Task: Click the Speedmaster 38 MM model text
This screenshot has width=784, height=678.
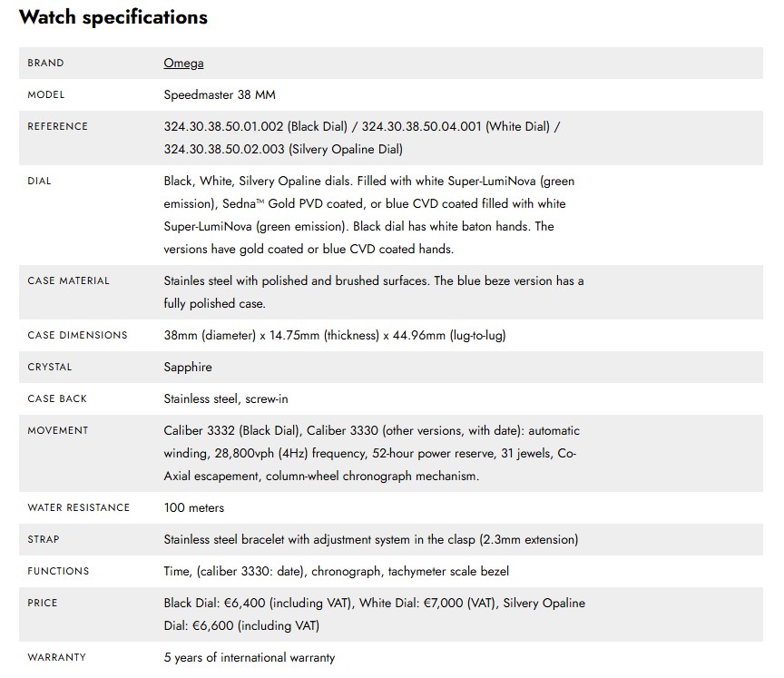Action: coord(220,94)
